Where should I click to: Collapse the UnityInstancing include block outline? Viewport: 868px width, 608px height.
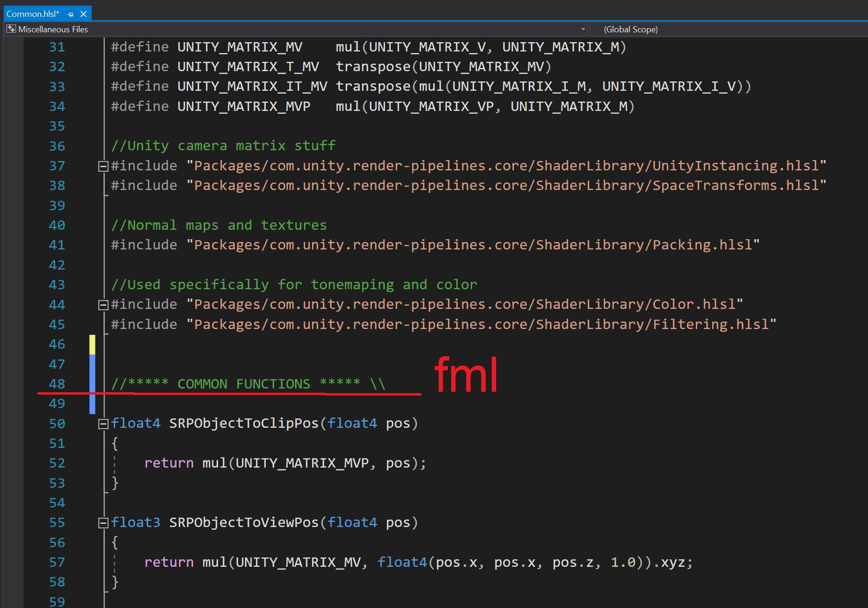(x=103, y=166)
